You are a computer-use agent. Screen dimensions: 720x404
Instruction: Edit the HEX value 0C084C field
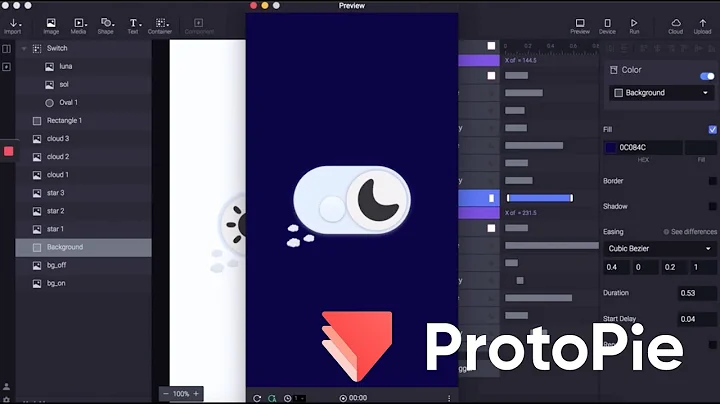[649, 147]
